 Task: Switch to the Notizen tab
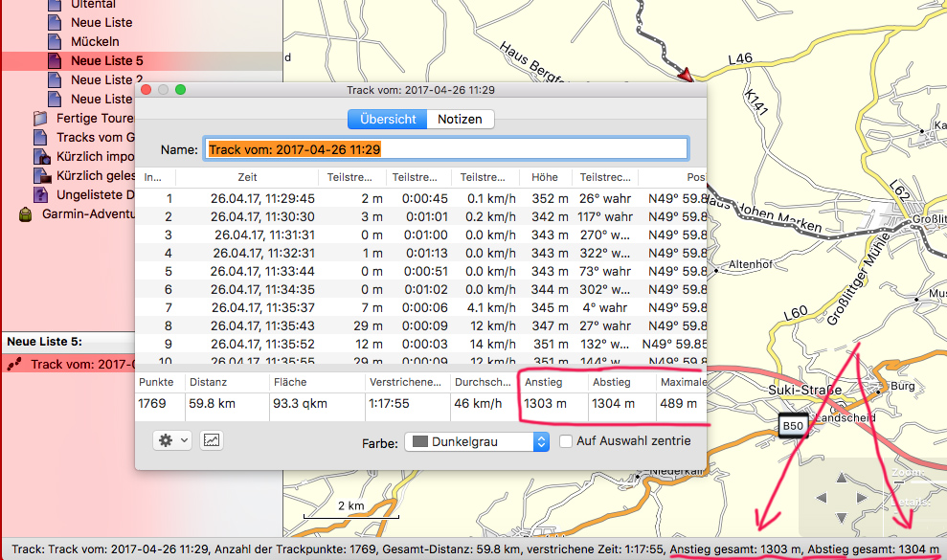[x=461, y=119]
